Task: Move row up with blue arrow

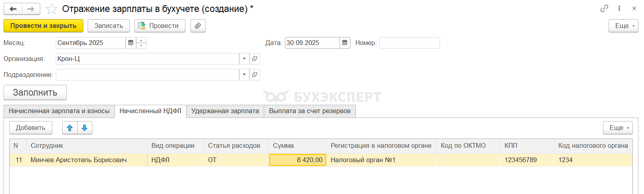Action: pyautogui.click(x=70, y=128)
